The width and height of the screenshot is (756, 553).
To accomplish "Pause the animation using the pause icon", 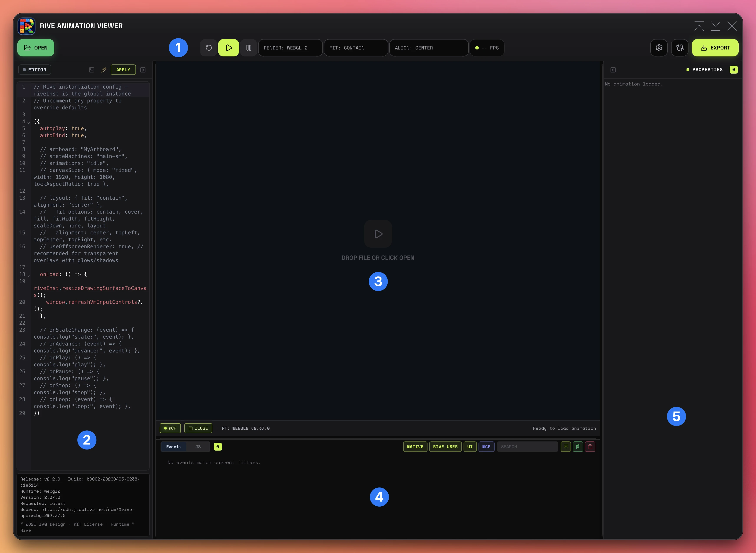I will click(249, 48).
